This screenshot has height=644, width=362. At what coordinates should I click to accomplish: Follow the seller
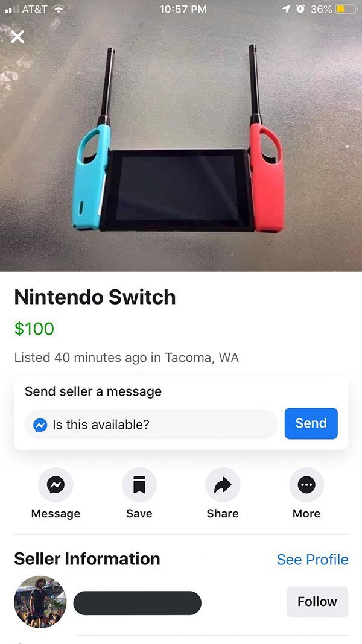[x=317, y=602]
